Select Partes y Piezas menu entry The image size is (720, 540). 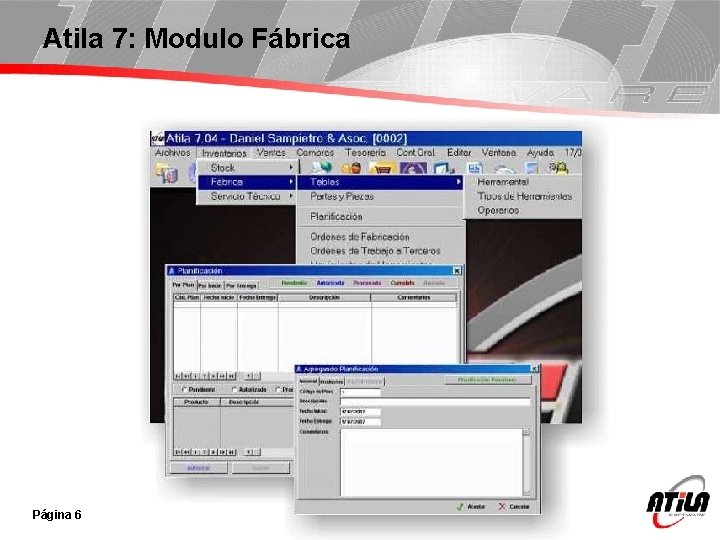(x=380, y=196)
